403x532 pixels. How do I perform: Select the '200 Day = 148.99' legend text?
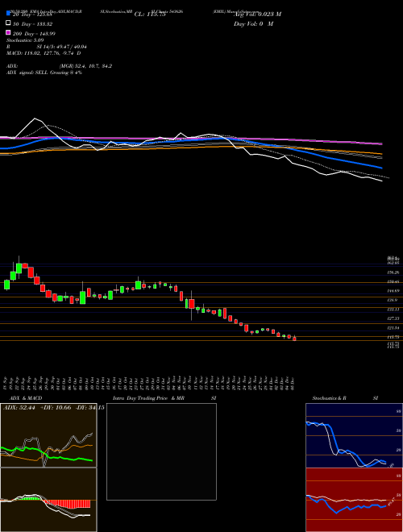[x=34, y=34]
